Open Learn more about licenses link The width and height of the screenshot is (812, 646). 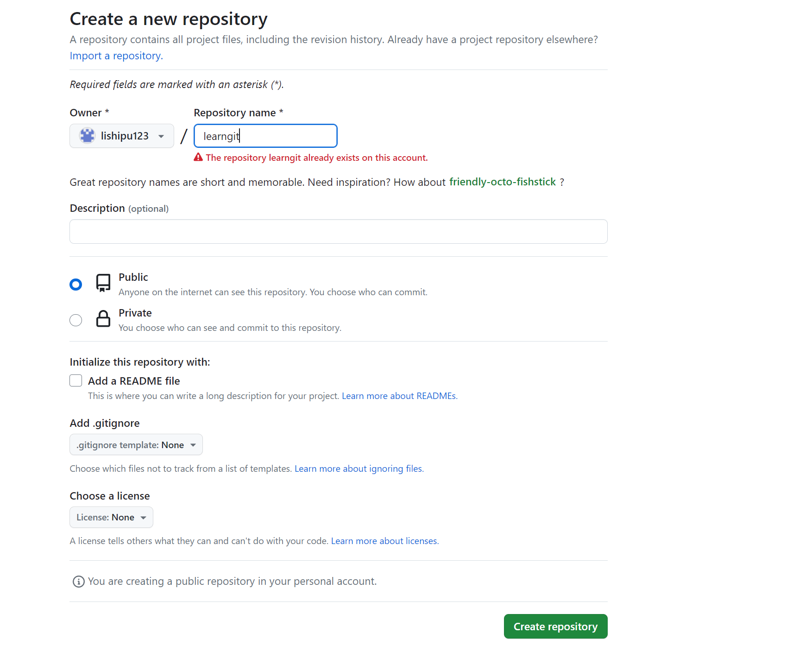tap(384, 541)
